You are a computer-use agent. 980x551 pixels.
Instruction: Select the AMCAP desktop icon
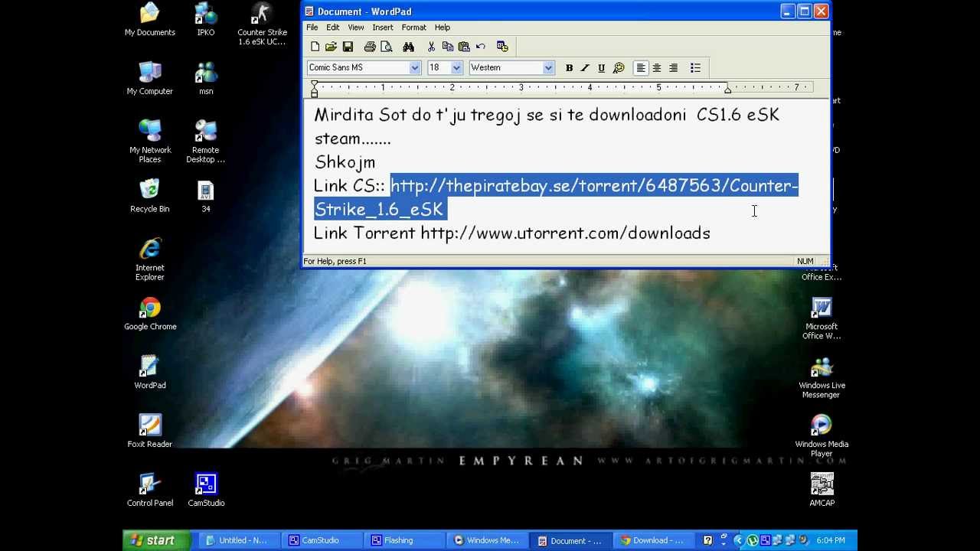tap(822, 491)
